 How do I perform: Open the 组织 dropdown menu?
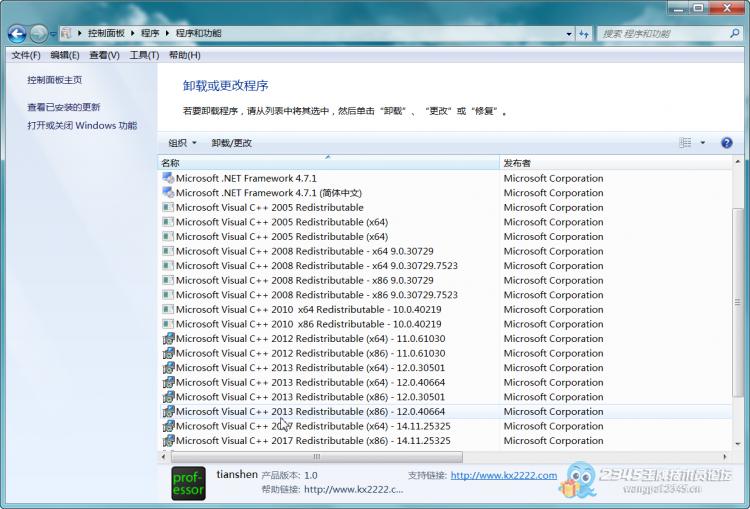pos(182,143)
